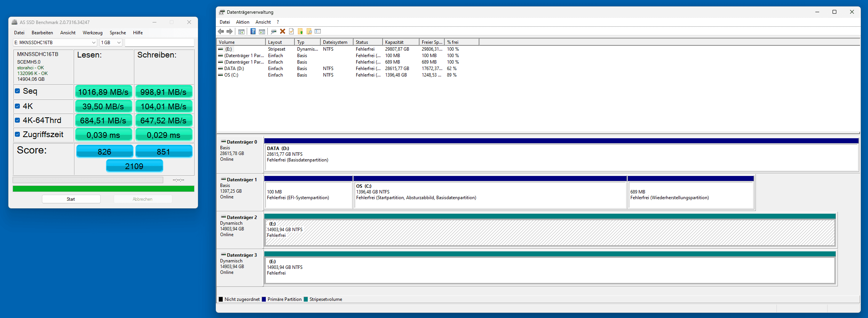Click the Forward arrow in Datenträgerverwaltung toolbar
Image resolution: width=868 pixels, height=318 pixels.
[229, 31]
